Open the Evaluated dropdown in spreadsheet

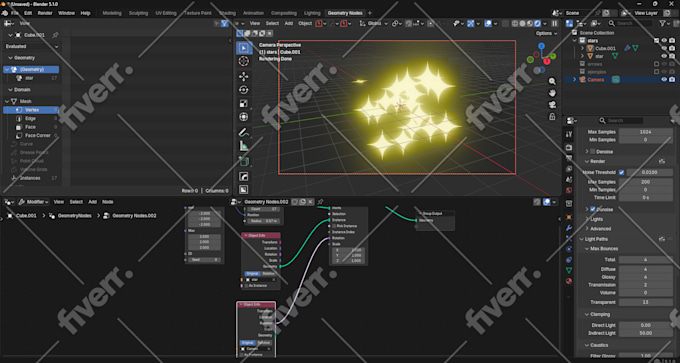(x=32, y=46)
